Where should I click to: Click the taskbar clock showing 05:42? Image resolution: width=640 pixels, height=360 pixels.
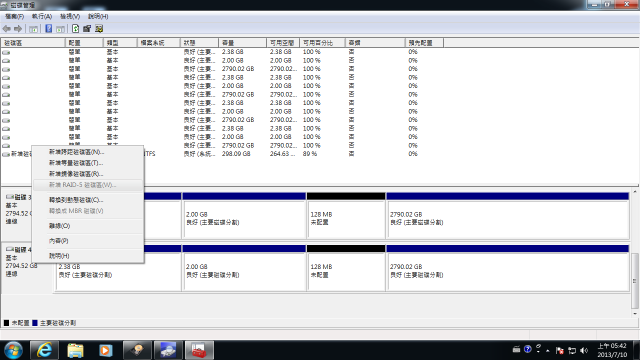(612, 350)
